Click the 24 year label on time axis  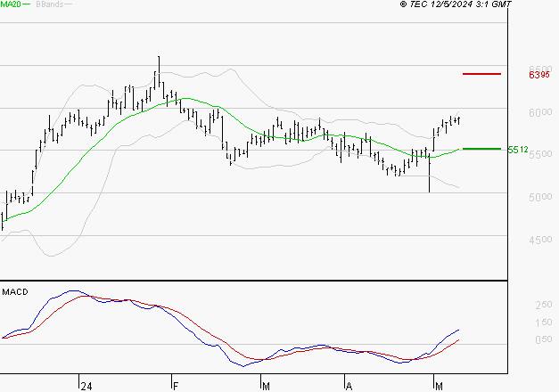coord(86,387)
